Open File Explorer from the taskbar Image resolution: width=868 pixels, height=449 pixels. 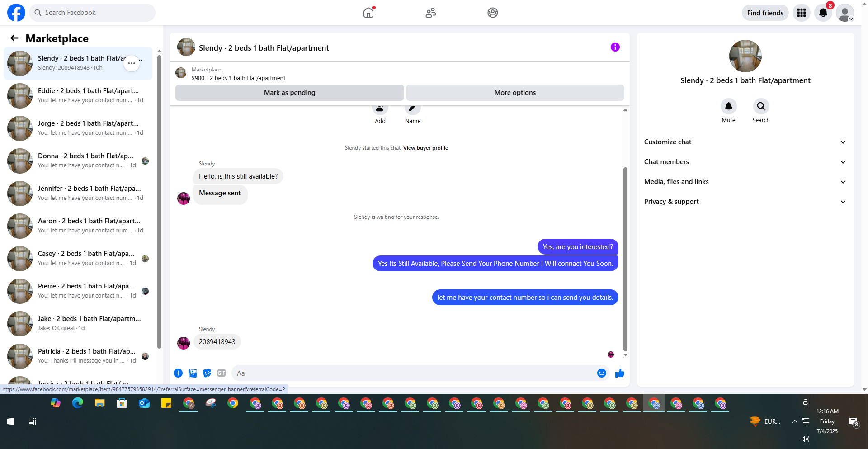point(100,403)
